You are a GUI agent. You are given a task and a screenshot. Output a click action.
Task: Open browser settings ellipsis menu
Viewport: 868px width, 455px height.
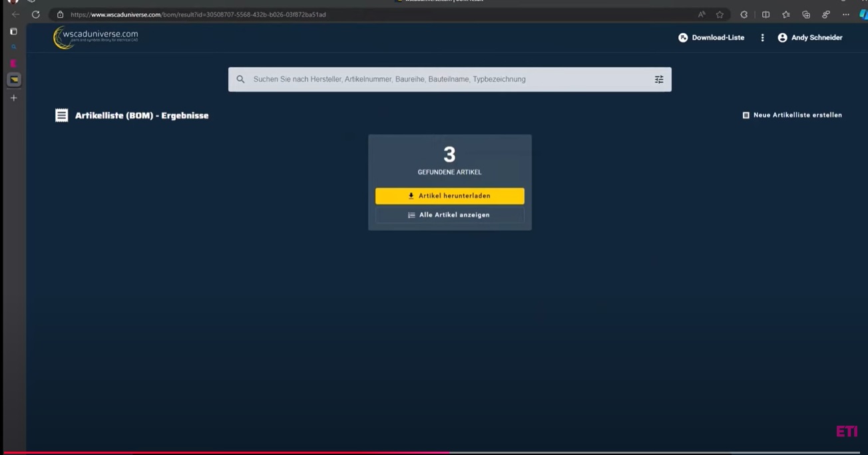845,15
